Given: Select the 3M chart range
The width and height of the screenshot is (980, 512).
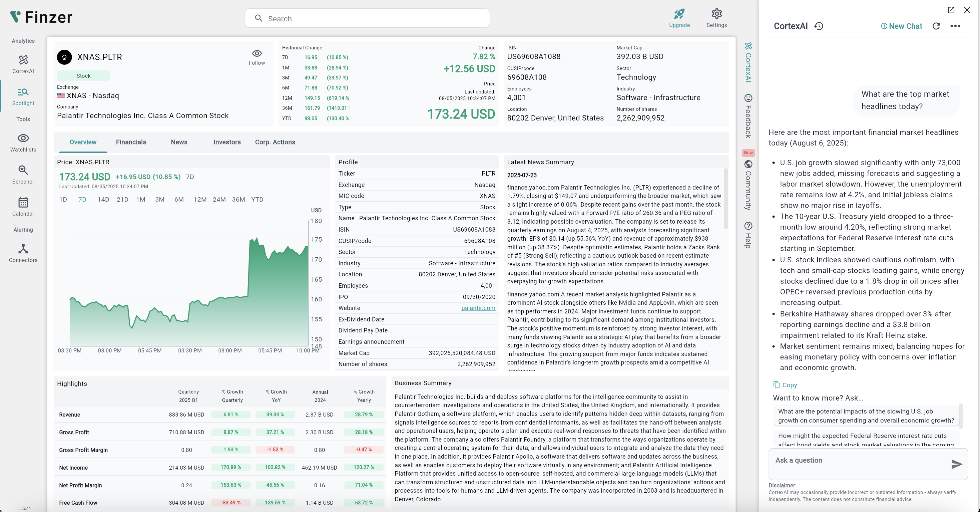Looking at the screenshot, I should coord(160,200).
